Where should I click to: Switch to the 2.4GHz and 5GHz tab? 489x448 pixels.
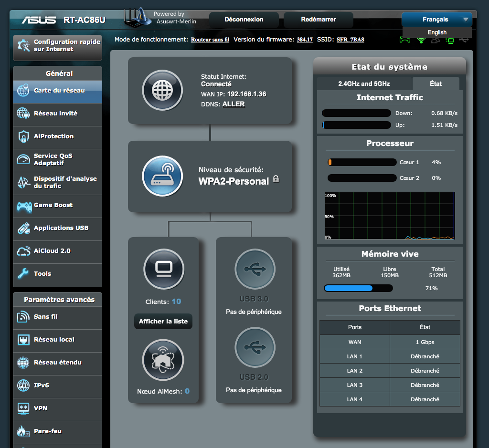[x=364, y=83]
